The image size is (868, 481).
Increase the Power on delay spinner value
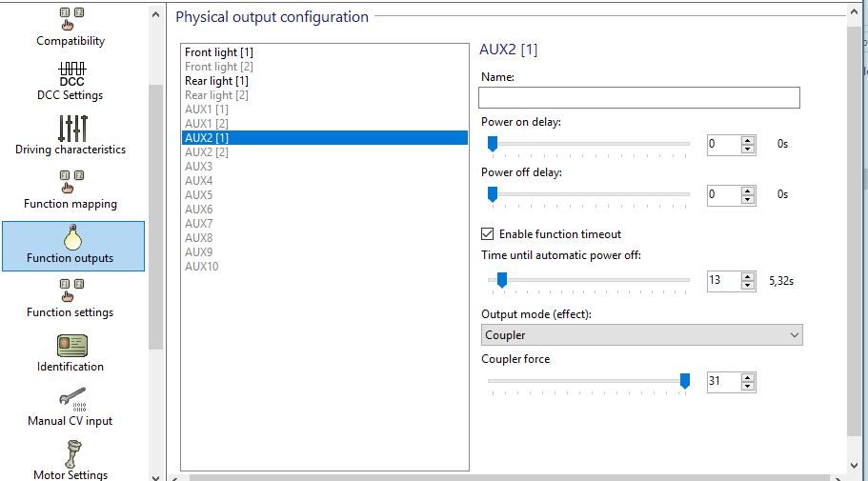click(x=748, y=141)
